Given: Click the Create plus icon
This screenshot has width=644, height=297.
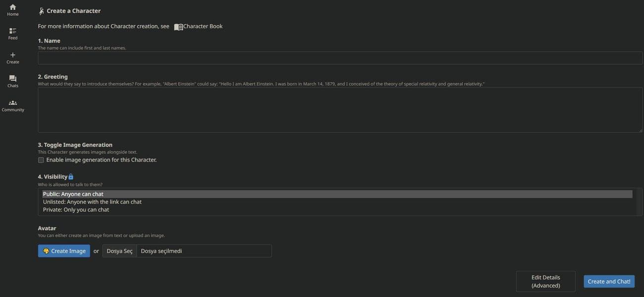Looking at the screenshot, I should tap(13, 55).
